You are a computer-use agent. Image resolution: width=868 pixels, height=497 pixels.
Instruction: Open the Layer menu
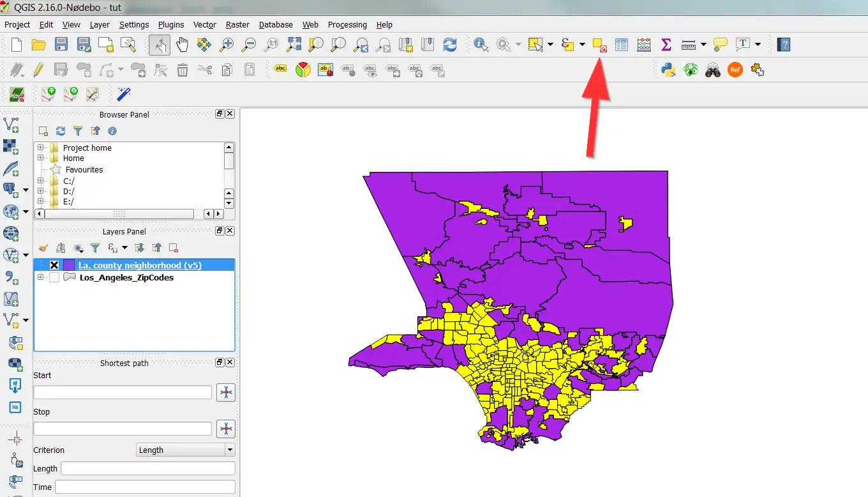pos(100,24)
